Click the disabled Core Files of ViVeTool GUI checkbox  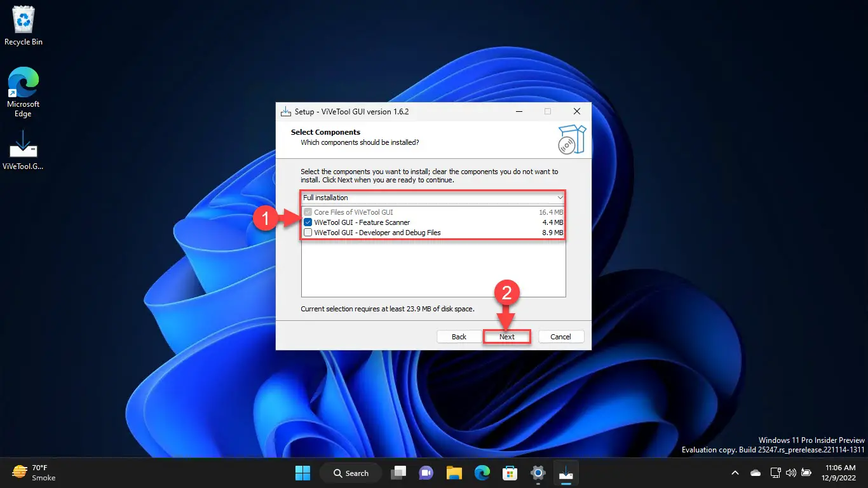[308, 212]
